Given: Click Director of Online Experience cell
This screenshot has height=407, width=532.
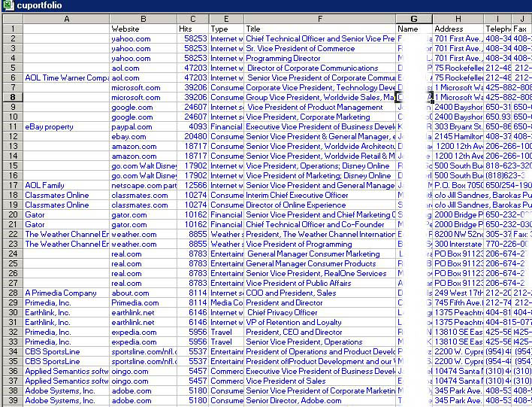Looking at the screenshot, I should [x=320, y=205].
